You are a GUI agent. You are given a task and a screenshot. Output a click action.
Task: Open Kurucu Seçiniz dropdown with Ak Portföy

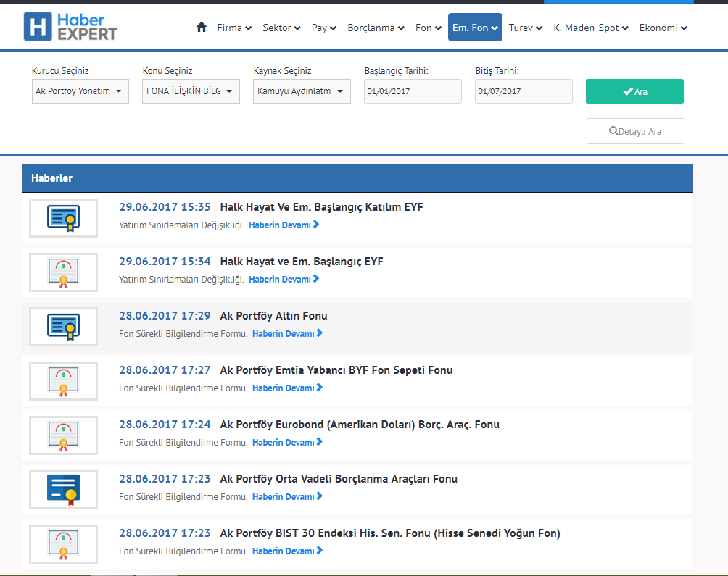80,91
